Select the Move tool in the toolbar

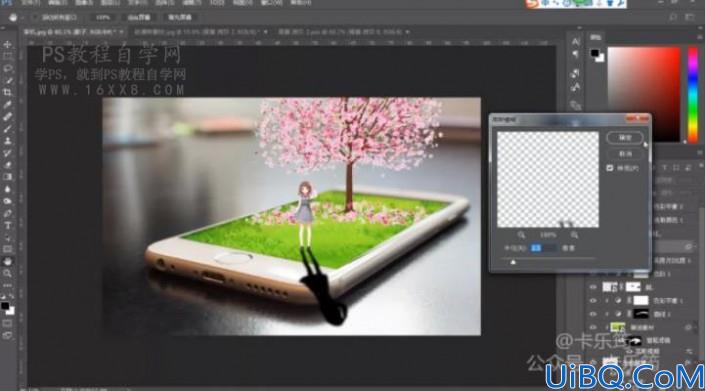click(7, 44)
